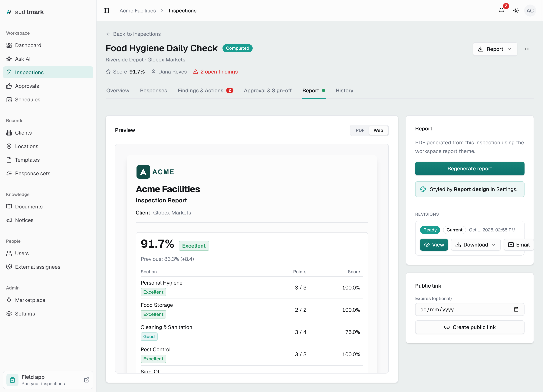
Task: Open the notifications bell
Action: (x=501, y=11)
